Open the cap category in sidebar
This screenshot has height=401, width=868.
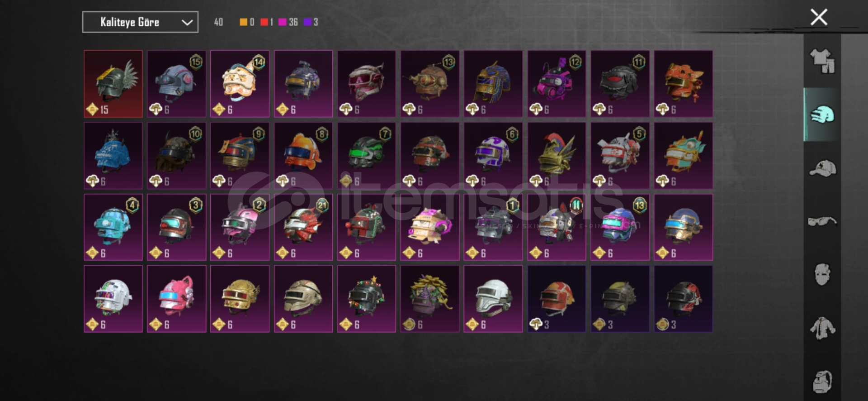(x=822, y=168)
